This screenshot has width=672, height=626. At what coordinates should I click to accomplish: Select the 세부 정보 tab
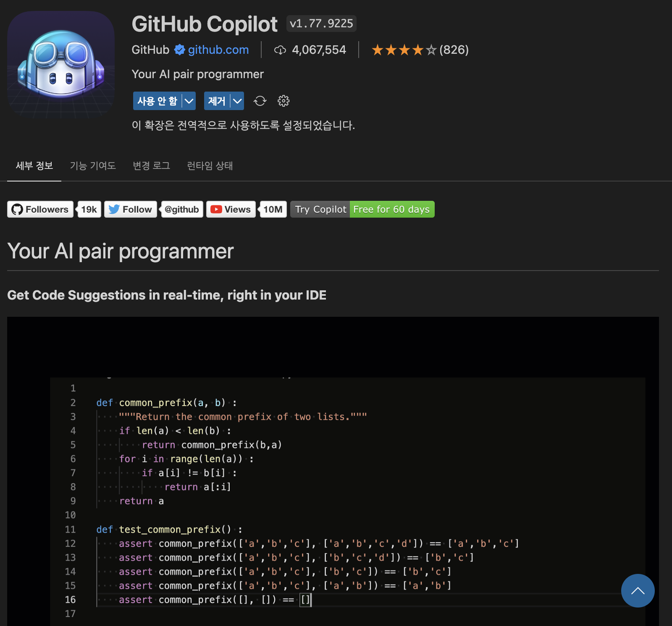(34, 166)
